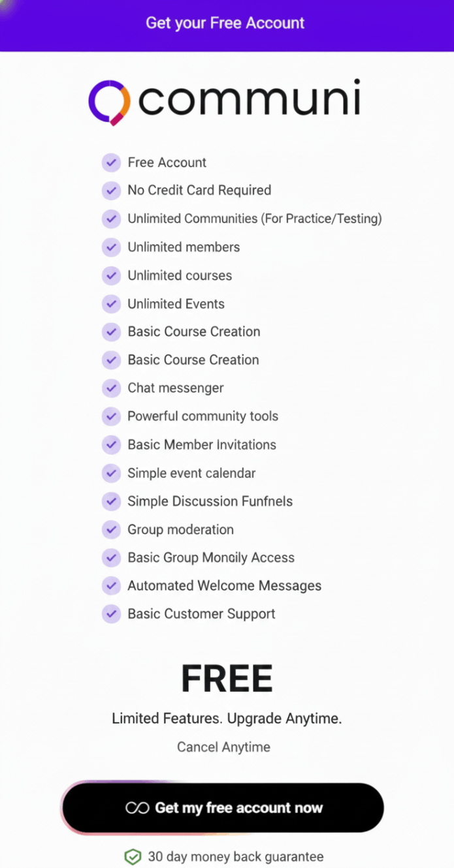The height and width of the screenshot is (868, 454).
Task: Click checkmark icon beside Unlimited Events
Action: [111, 303]
